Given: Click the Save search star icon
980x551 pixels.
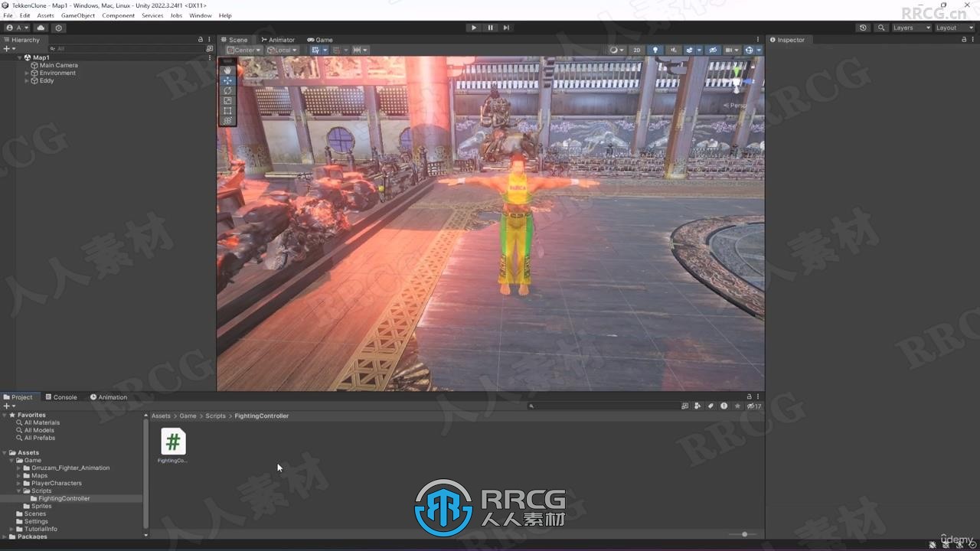Looking at the screenshot, I should (737, 406).
